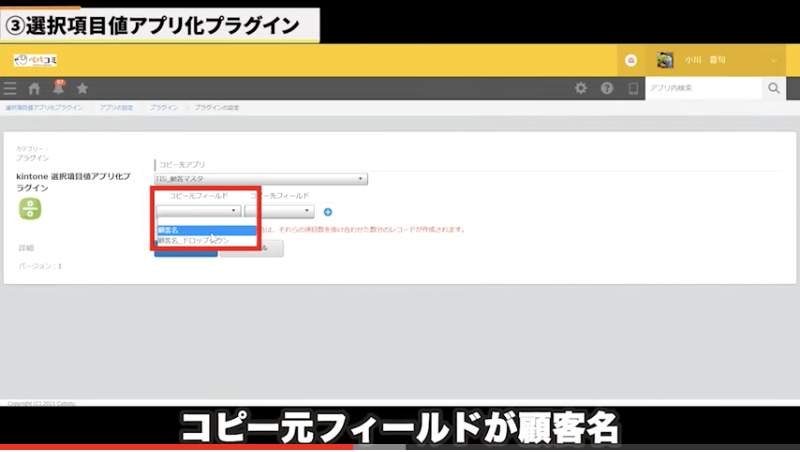Choose 顧客名_ドロップダウン option in list
This screenshot has width=800, height=452.
[198, 241]
